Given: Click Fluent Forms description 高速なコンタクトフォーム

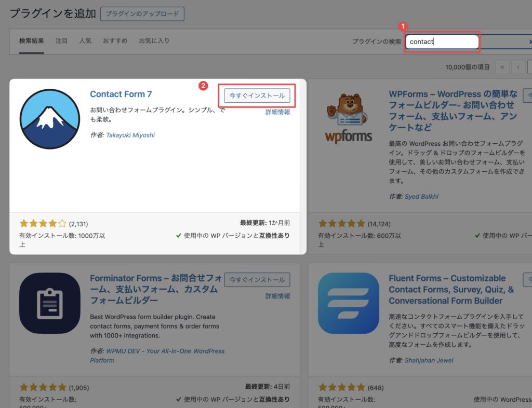Looking at the screenshot, I should 456,331.
